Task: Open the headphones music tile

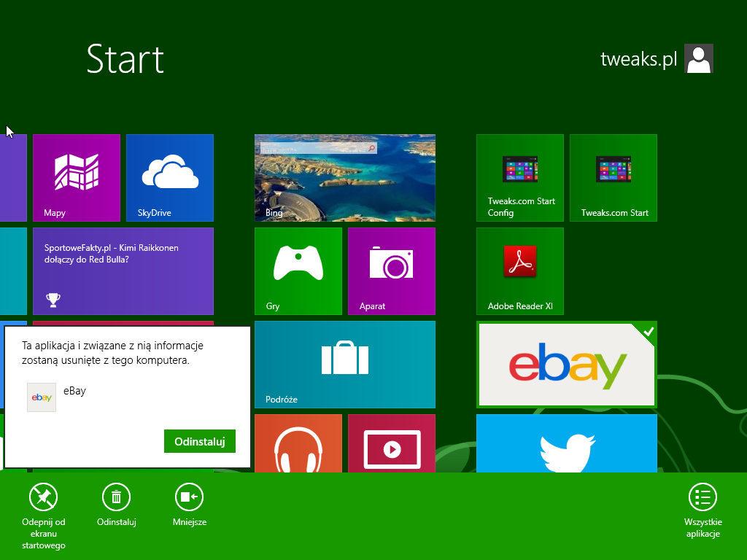Action: (298, 443)
